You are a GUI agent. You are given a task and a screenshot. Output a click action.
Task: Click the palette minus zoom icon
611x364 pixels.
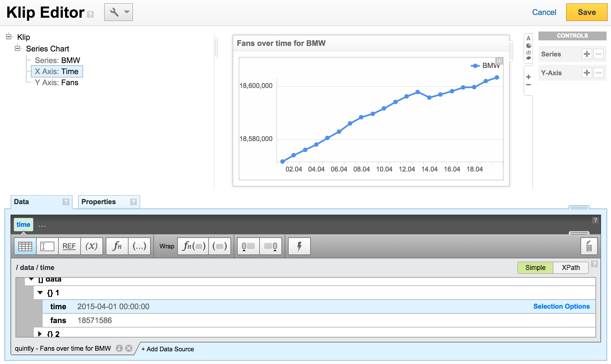[x=528, y=85]
